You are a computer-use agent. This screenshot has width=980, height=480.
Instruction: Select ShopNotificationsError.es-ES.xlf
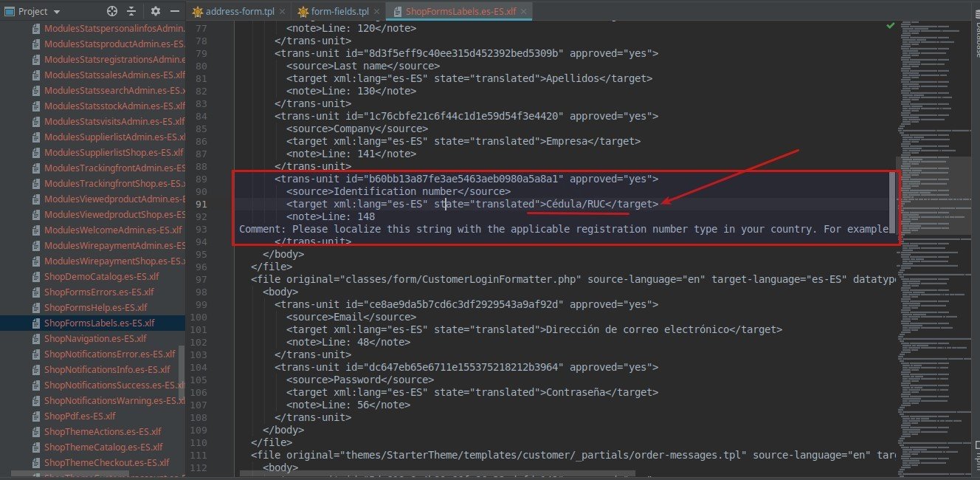click(108, 354)
